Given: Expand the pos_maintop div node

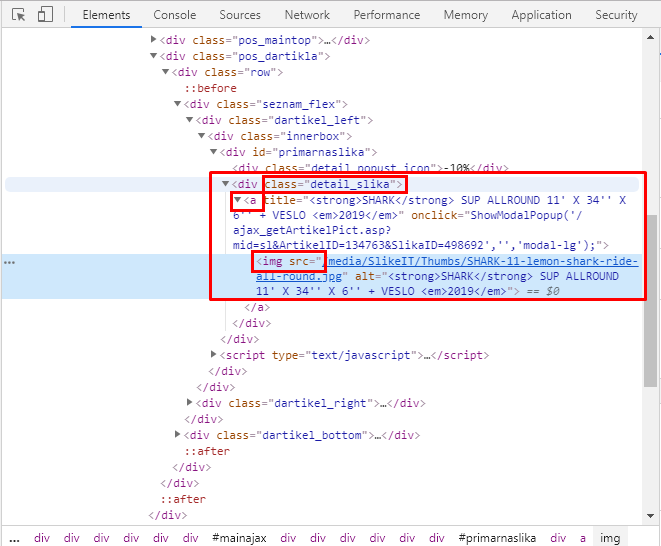Looking at the screenshot, I should [154, 40].
